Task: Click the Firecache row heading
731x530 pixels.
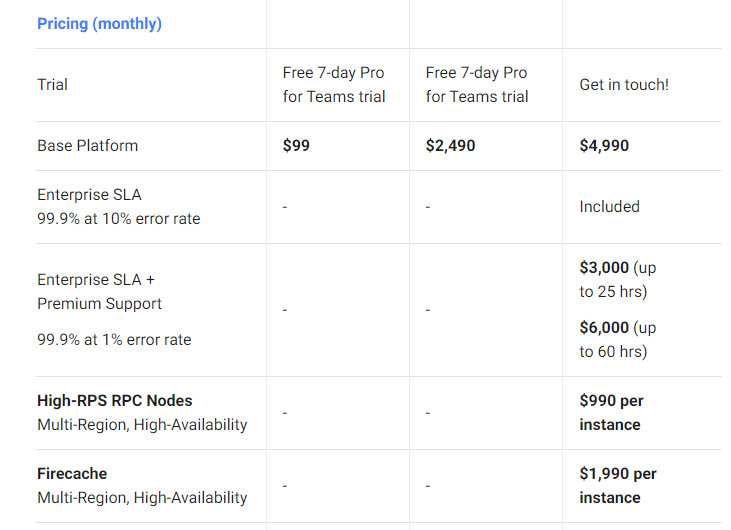Action: (72, 474)
